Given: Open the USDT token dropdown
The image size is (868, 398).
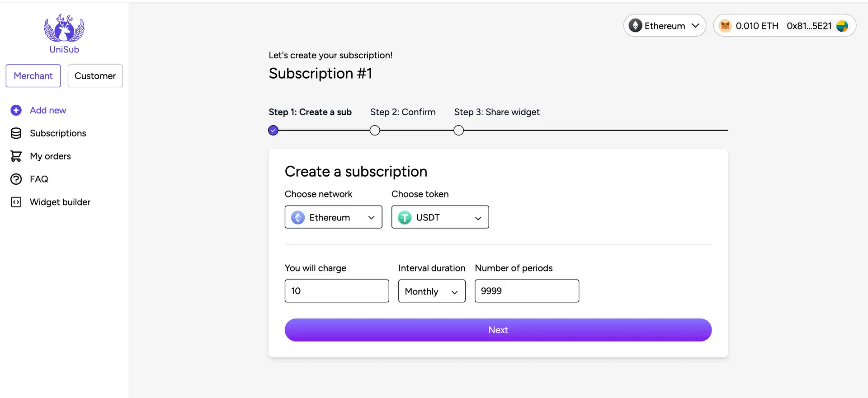Looking at the screenshot, I should (440, 217).
